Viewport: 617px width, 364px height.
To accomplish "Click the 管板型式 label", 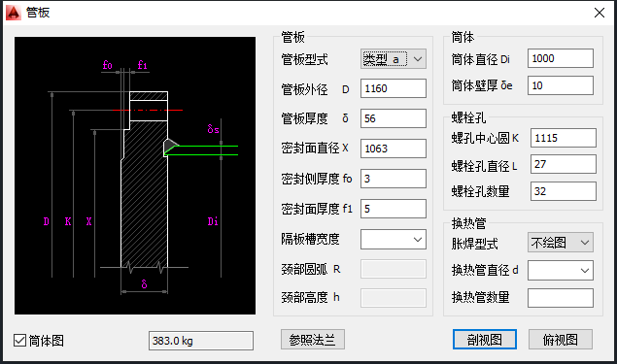I will [304, 59].
